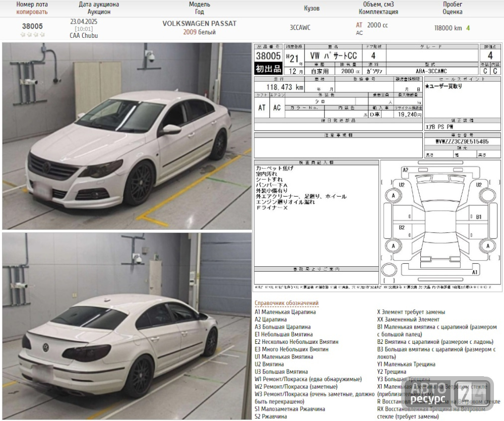Open the Japanese auction sheet image
This screenshot has height=421, width=504.
pyautogui.click(x=377, y=167)
